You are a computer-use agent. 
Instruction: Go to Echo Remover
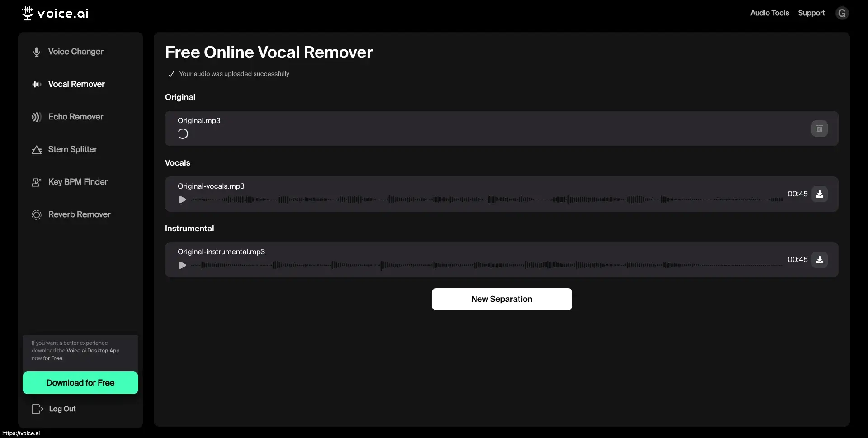(75, 117)
